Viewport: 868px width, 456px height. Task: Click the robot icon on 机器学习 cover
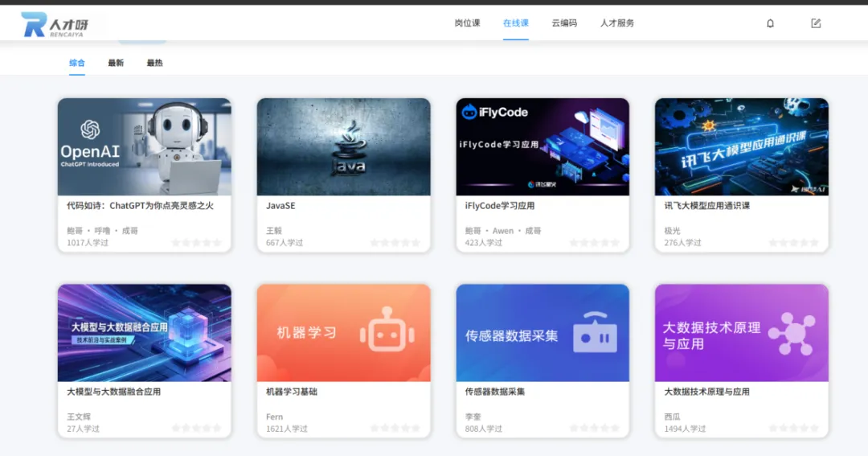coord(387,331)
